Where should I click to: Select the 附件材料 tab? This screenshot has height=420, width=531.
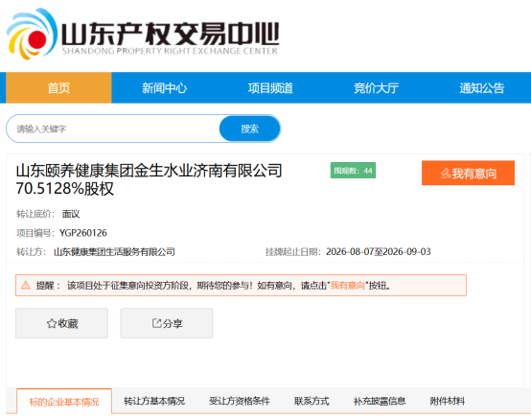pos(447,401)
